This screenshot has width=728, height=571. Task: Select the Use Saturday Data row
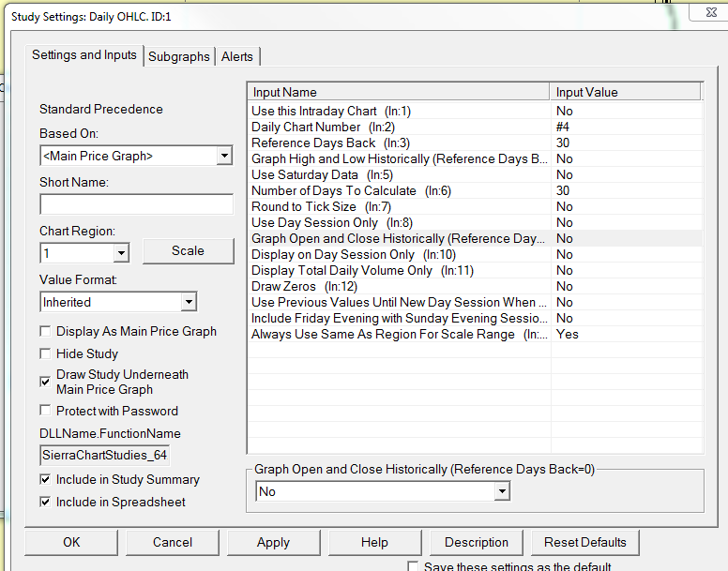(x=476, y=175)
